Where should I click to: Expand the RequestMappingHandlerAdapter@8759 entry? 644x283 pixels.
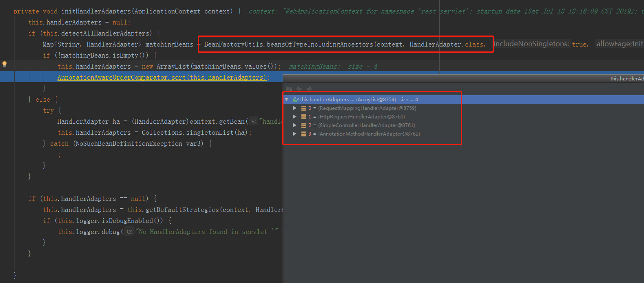click(x=295, y=108)
